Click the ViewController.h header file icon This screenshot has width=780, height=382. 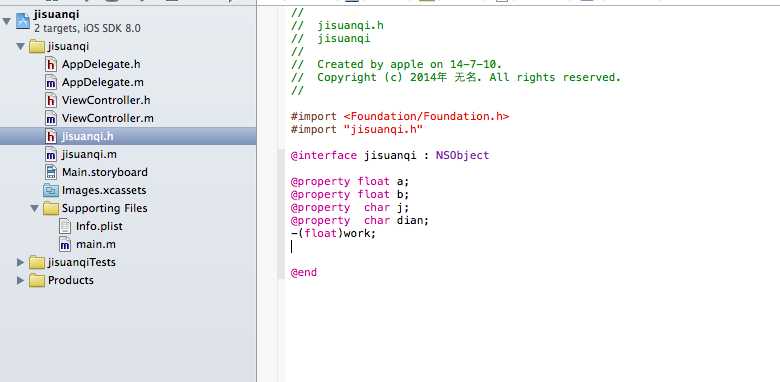[51, 100]
